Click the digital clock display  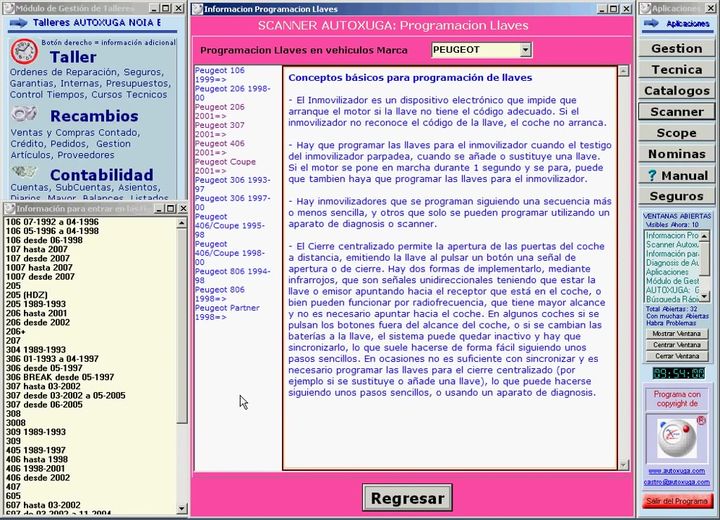[679, 373]
